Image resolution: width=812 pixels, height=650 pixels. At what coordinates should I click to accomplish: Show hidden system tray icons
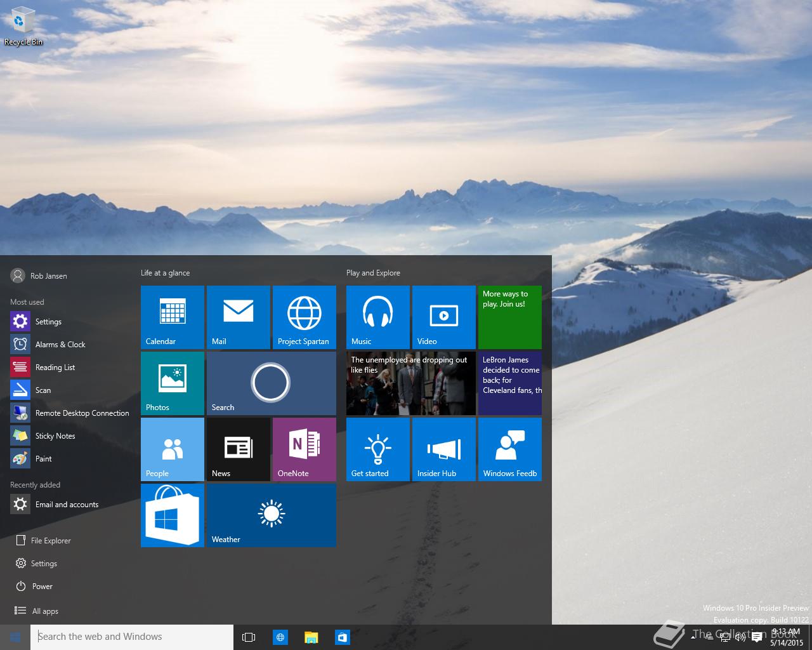tap(692, 637)
